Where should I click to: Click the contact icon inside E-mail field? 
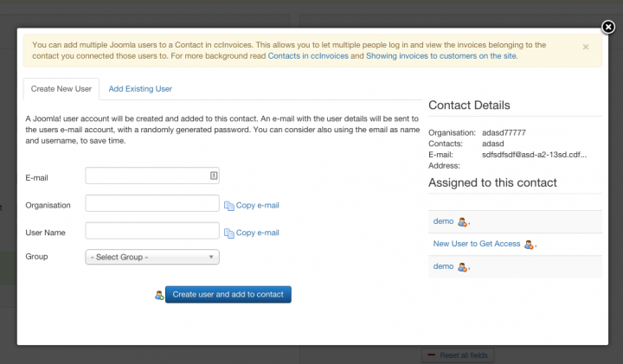[x=214, y=176]
